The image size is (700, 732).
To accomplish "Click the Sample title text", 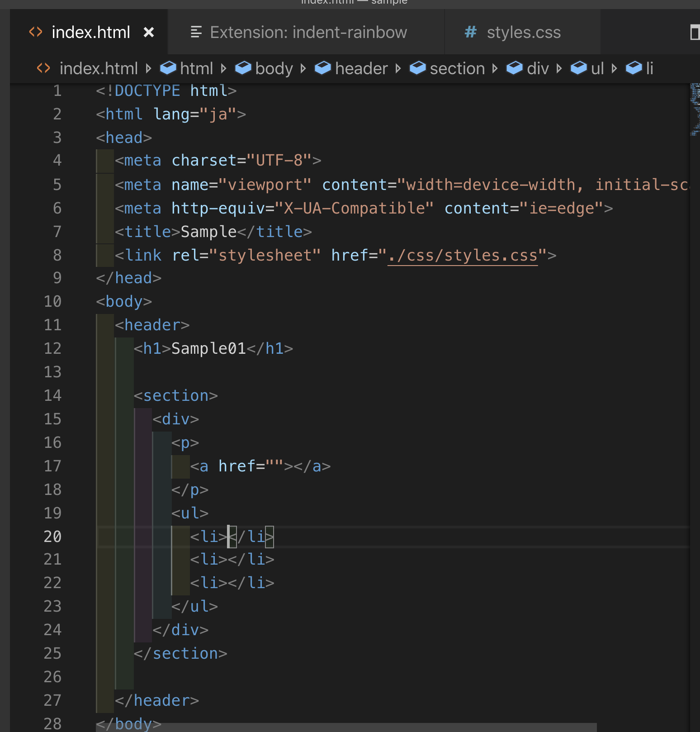I will (x=208, y=232).
